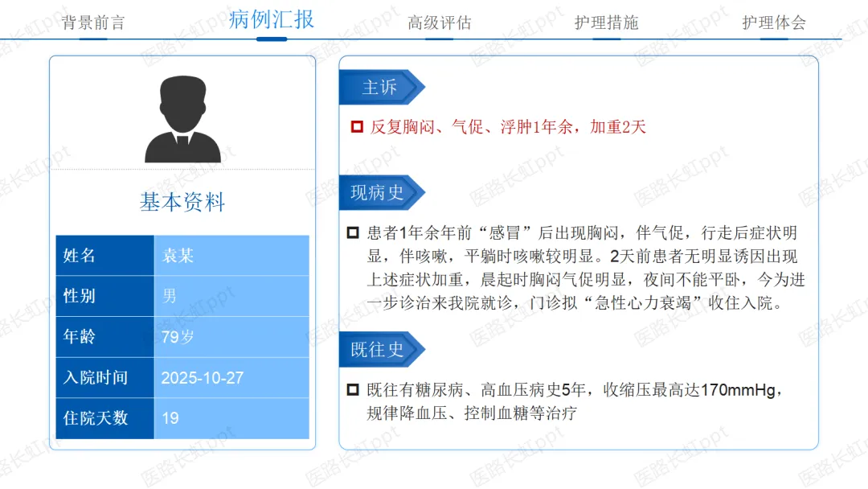Select the 袁某 name value cell
The height and width of the screenshot is (489, 868).
231,255
